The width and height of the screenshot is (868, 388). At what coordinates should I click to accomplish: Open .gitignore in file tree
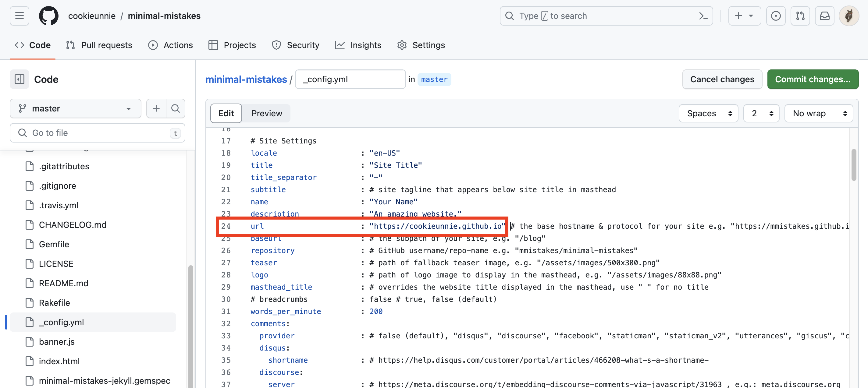(57, 185)
